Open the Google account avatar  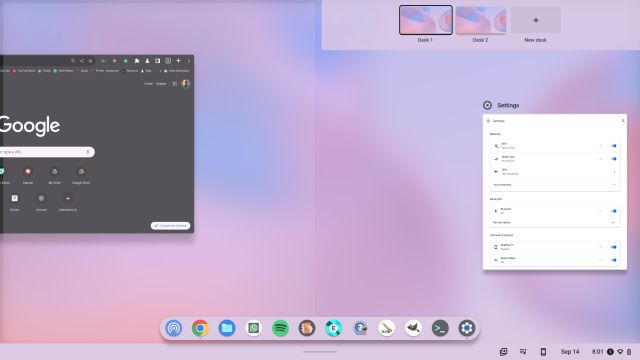186,84
